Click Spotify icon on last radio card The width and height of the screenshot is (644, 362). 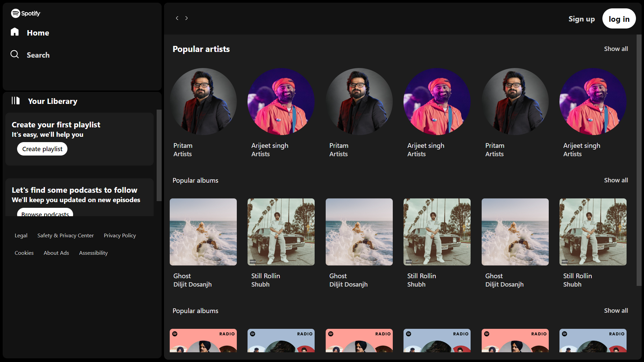[565, 334]
